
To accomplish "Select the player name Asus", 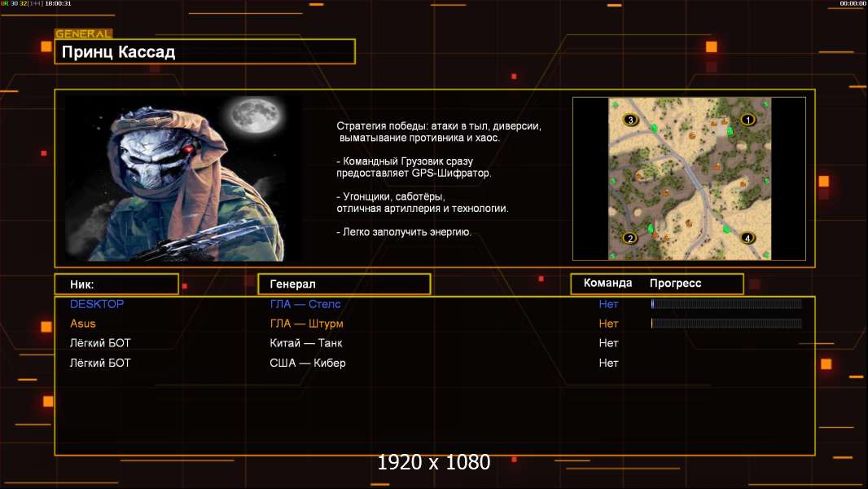I will click(x=82, y=324).
